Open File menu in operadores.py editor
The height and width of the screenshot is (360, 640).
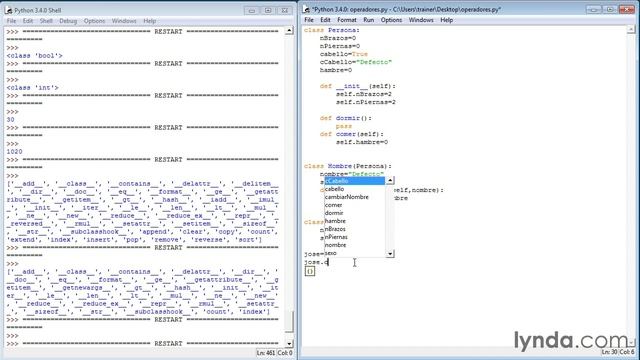pyautogui.click(x=309, y=20)
